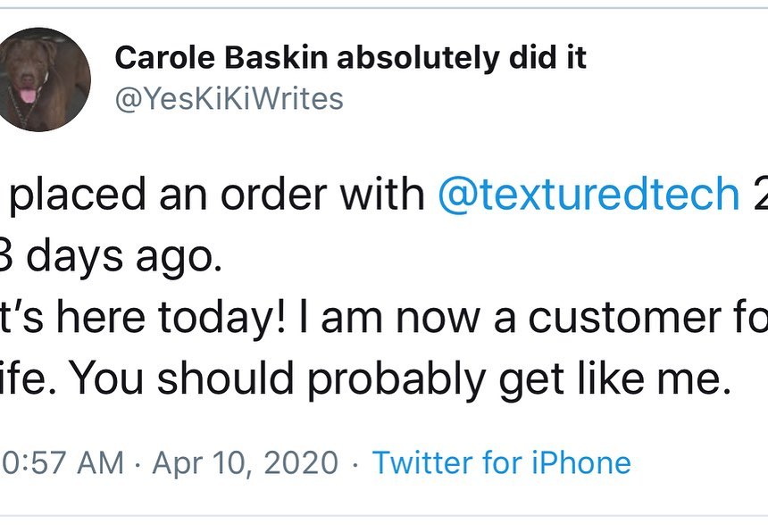Click the 'Twitter for iPhone' source link
The image size is (768, 532).
pyautogui.click(x=501, y=462)
